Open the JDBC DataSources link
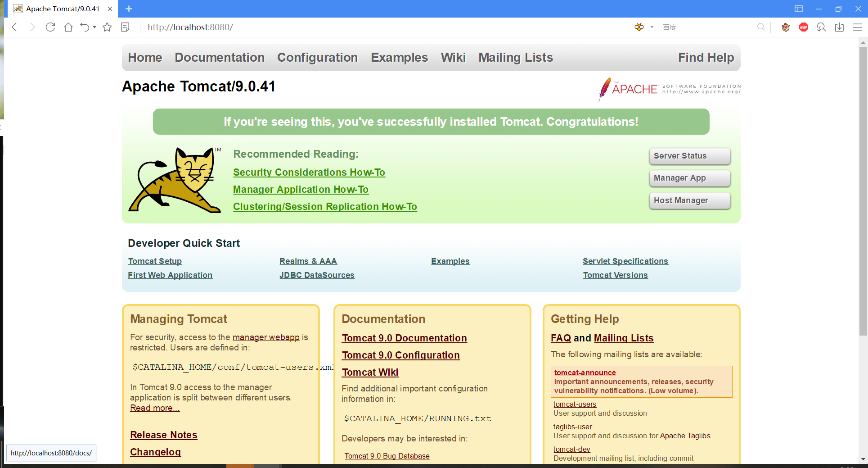868x468 pixels. [317, 275]
